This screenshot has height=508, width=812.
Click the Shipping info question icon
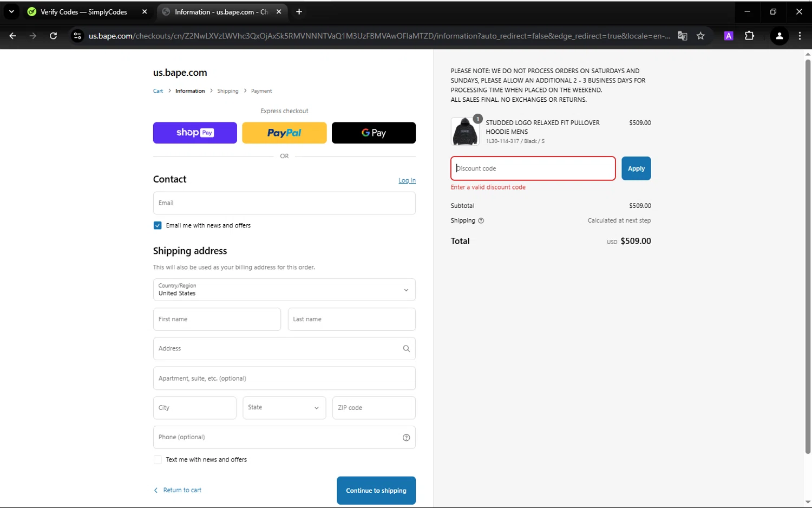481,220
